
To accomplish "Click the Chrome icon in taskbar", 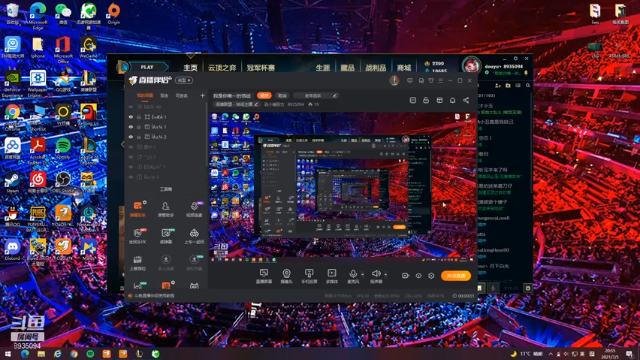I will click(x=74, y=354).
